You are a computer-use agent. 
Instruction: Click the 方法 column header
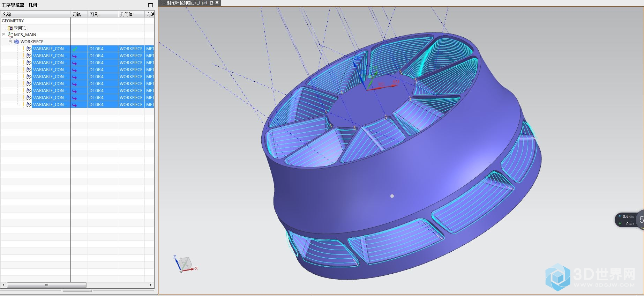click(x=150, y=14)
